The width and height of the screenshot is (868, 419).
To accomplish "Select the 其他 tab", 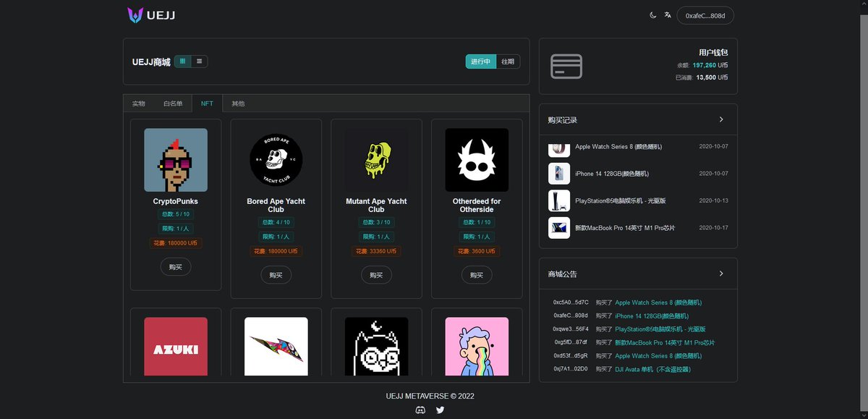I will point(238,103).
